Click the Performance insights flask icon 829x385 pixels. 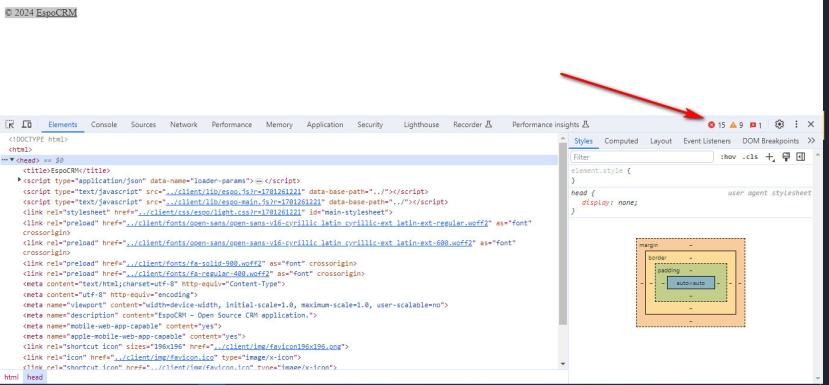point(585,124)
